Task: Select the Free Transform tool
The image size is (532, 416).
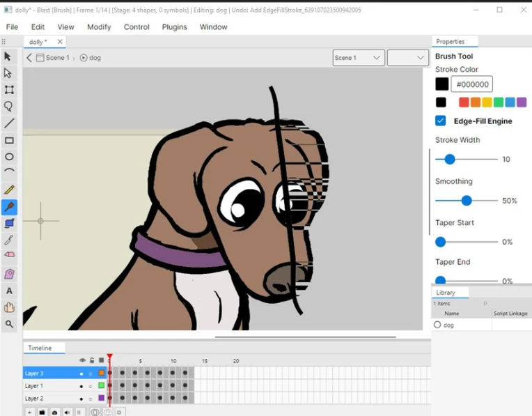Action: (x=9, y=90)
